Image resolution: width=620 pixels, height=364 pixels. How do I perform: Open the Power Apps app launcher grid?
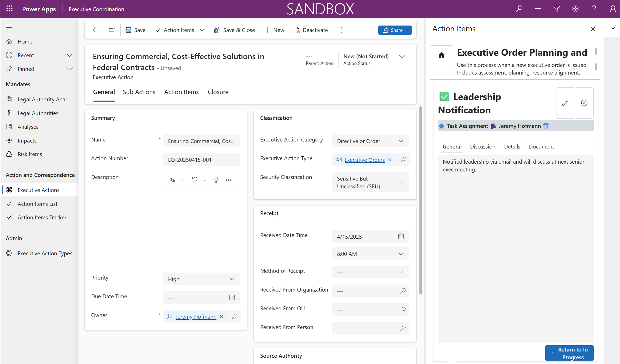[x=9, y=9]
